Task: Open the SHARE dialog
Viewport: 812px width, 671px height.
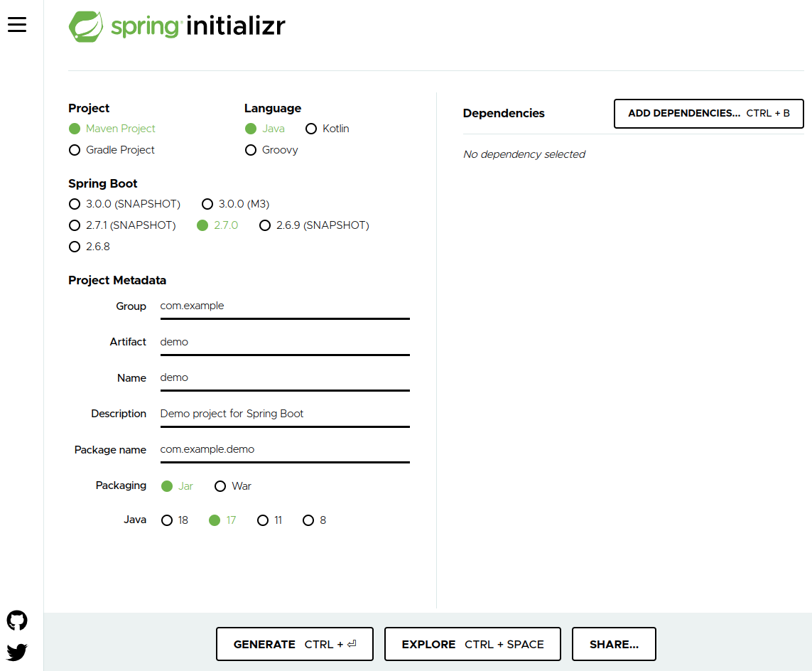Action: click(x=613, y=644)
